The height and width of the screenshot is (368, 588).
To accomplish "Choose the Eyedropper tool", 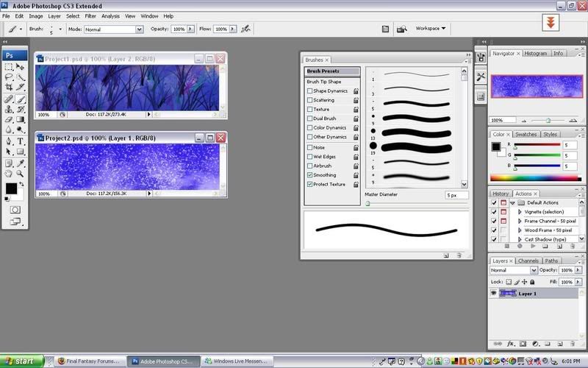I will coord(21,163).
